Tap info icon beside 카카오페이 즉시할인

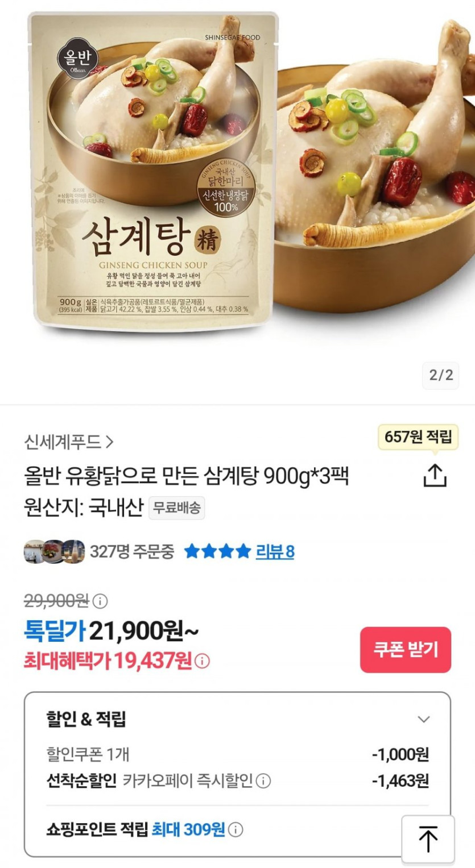pyautogui.click(x=263, y=781)
